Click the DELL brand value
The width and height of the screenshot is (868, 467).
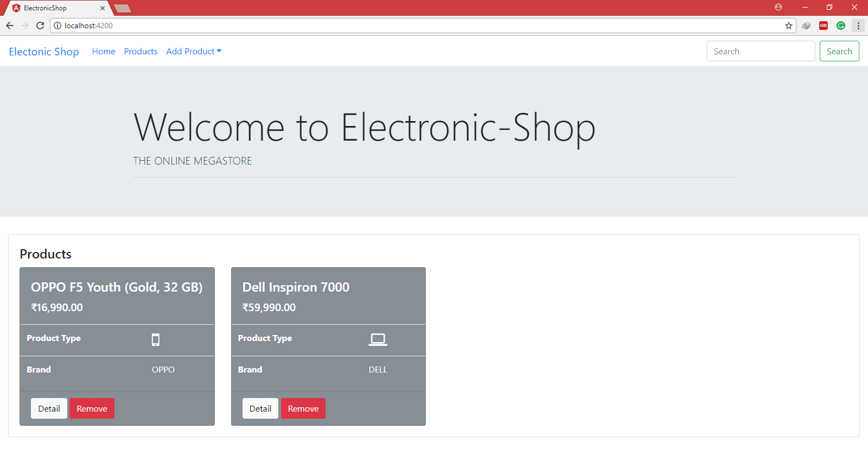[x=378, y=369]
